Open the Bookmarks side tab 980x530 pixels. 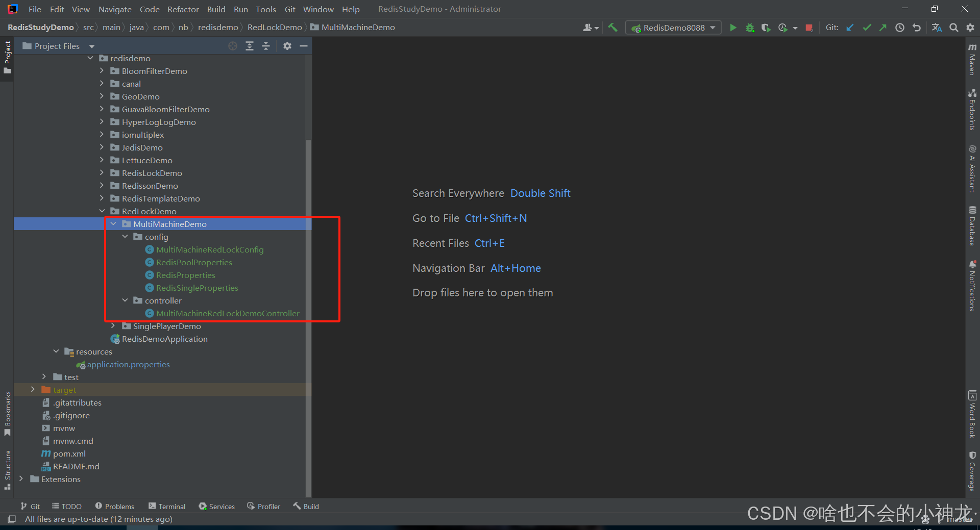[7, 414]
